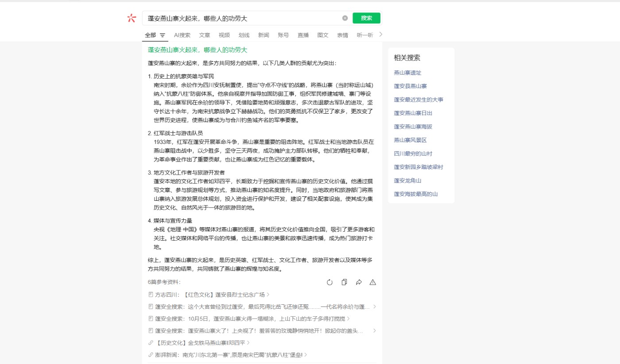The width and height of the screenshot is (620, 364).
Task: Switch to the 视频 tab
Action: click(224, 35)
